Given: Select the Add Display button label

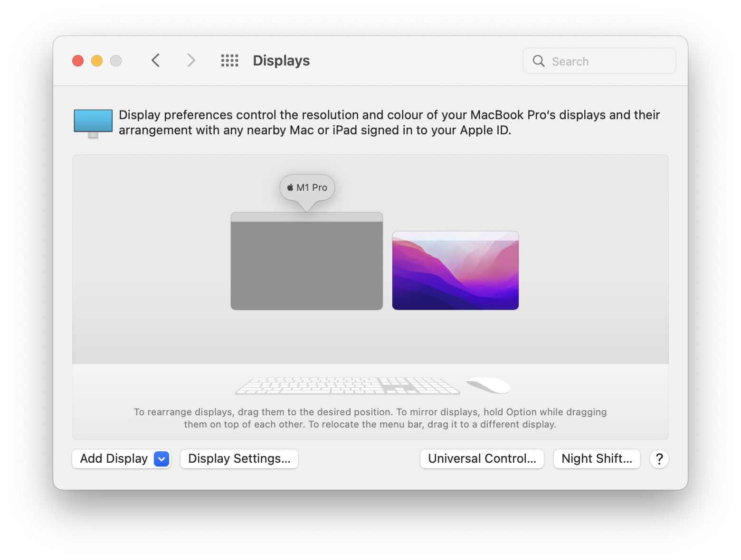Looking at the screenshot, I should 113,458.
